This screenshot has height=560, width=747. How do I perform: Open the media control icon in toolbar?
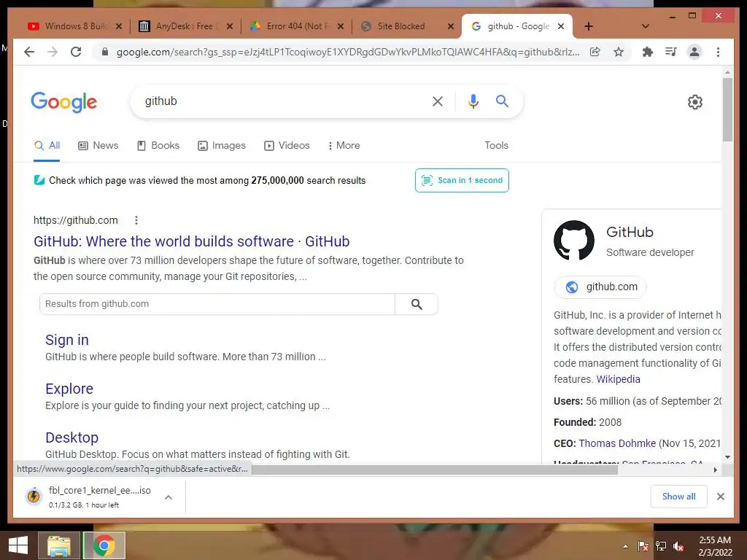[671, 52]
